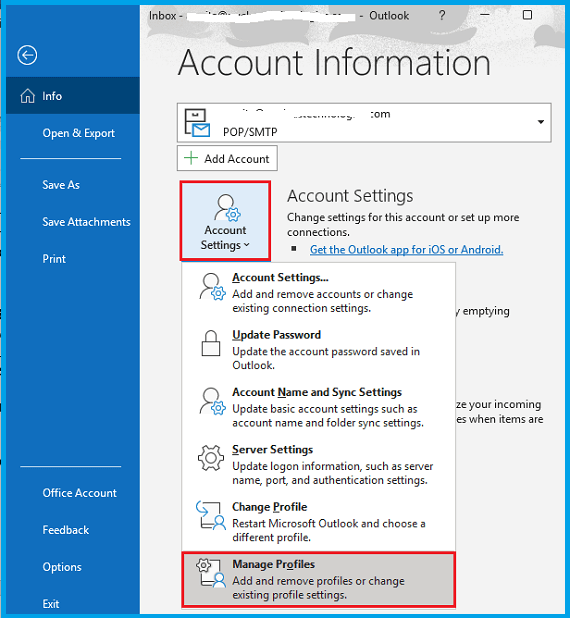Open Outlook Options
Viewport: 570px width, 618px height.
pyautogui.click(x=62, y=567)
